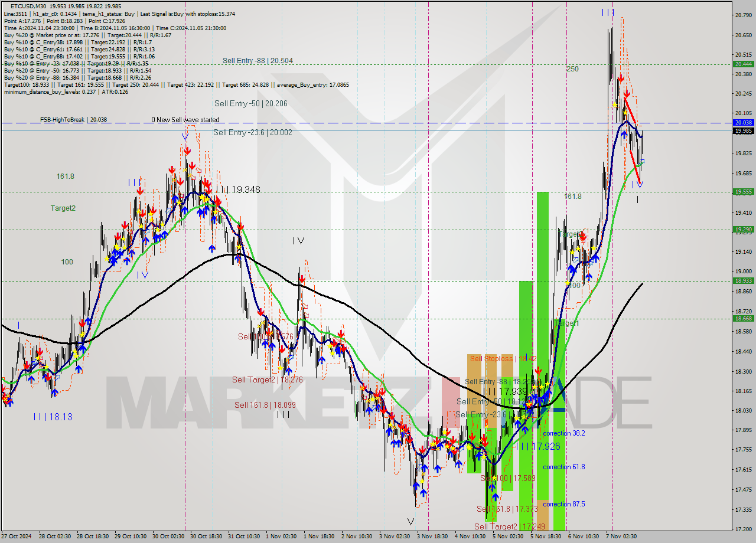
Task: Click the green 20.444 price tag on axis
Action: tap(743, 64)
